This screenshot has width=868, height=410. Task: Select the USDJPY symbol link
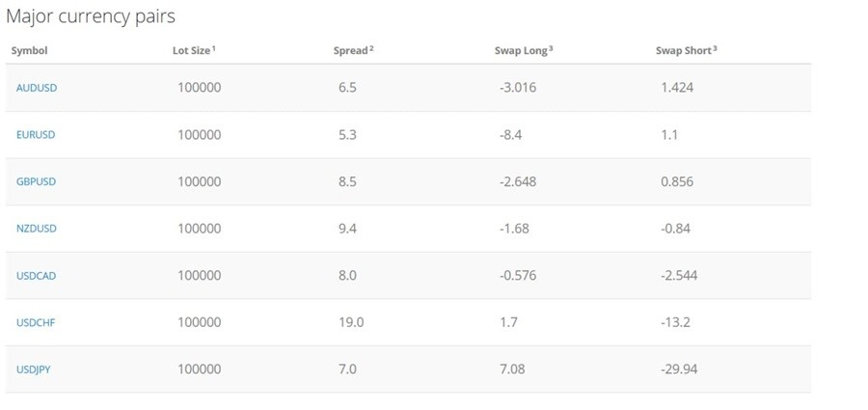pos(34,369)
